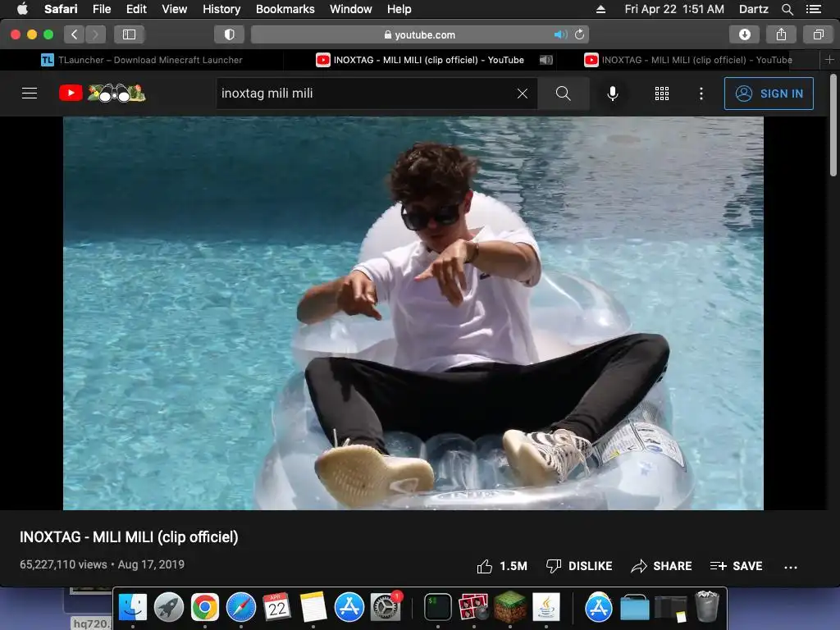The image size is (840, 630).
Task: Open the Bookmarks menu
Action: [285, 9]
